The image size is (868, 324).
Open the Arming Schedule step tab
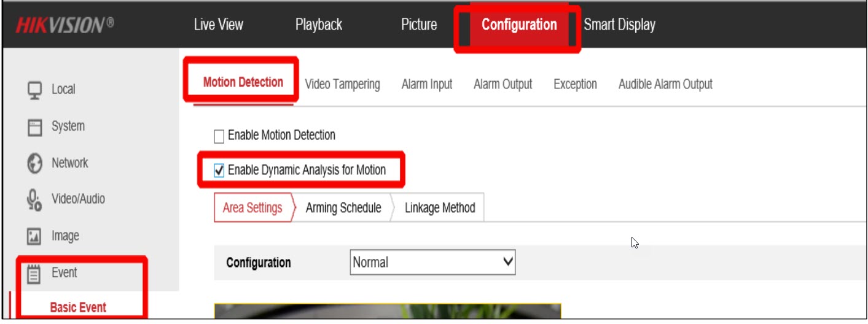point(343,208)
